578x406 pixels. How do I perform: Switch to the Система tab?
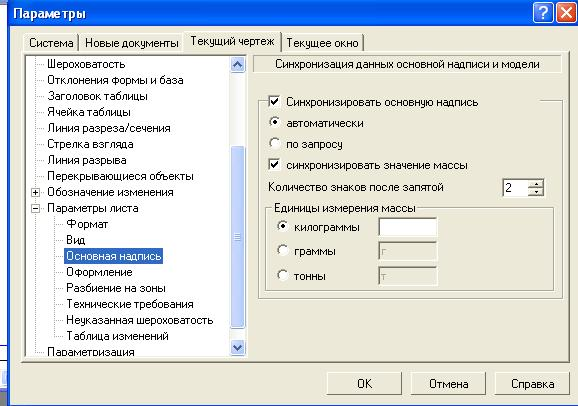click(51, 43)
